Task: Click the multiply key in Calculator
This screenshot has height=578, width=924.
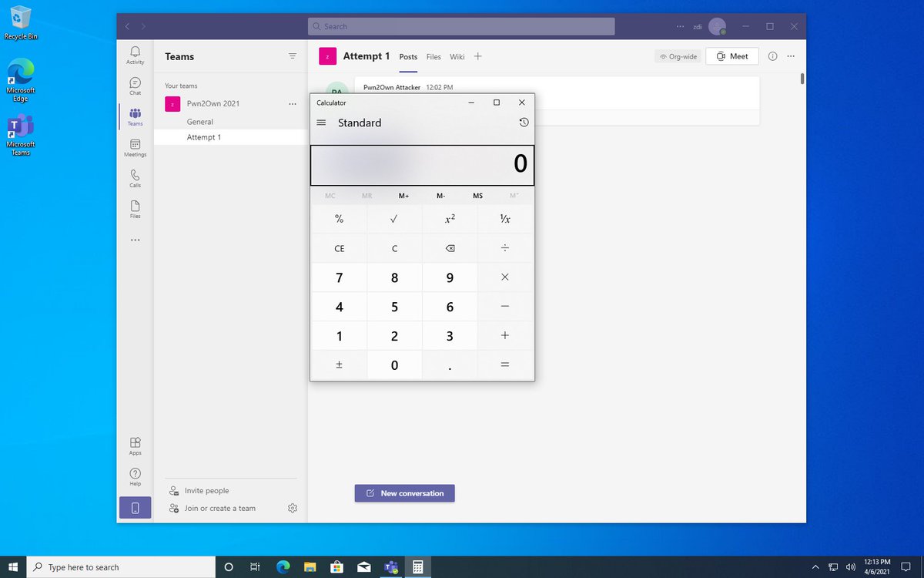Action: coord(505,277)
